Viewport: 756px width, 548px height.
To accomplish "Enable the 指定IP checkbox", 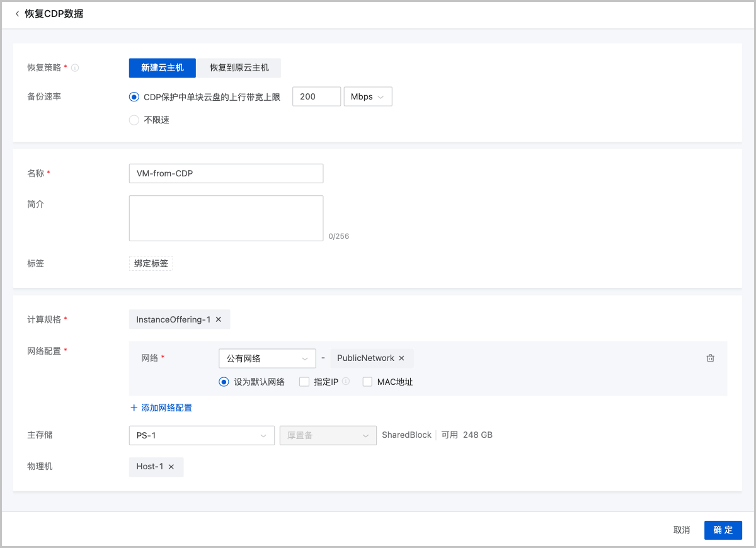I will click(x=304, y=382).
